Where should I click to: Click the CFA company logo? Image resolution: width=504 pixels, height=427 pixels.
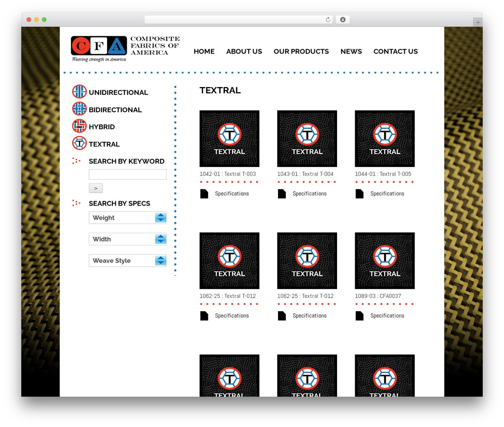point(125,49)
